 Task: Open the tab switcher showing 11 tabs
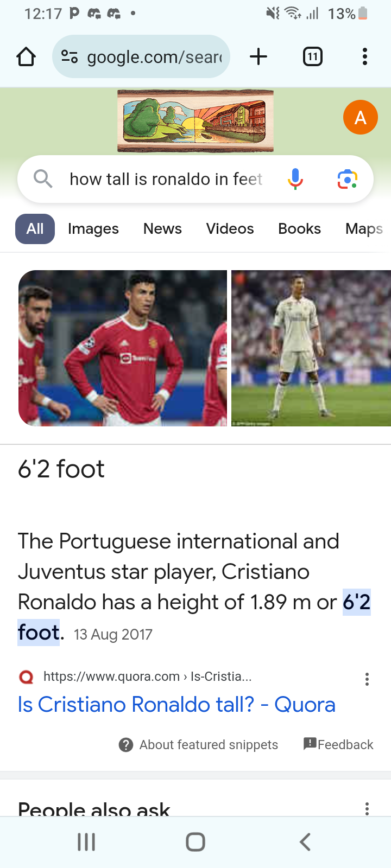312,56
